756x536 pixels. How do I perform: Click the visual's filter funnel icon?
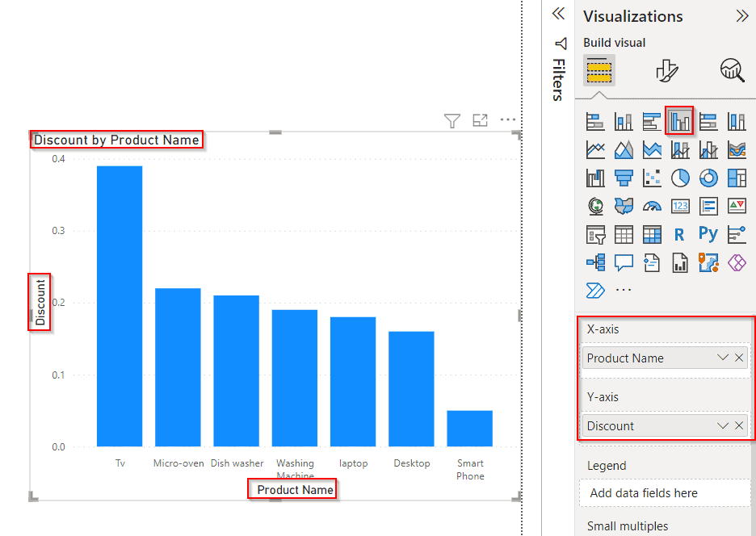click(451, 120)
